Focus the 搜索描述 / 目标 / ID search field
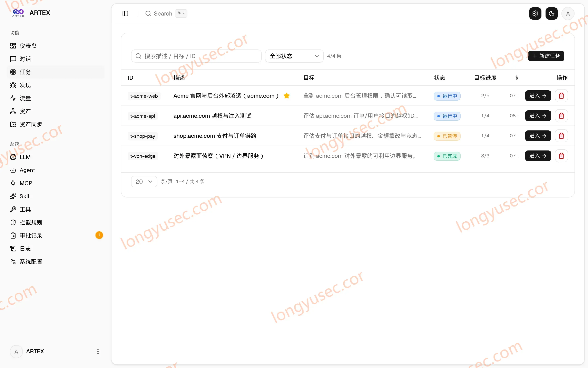The width and height of the screenshot is (588, 368). click(196, 56)
